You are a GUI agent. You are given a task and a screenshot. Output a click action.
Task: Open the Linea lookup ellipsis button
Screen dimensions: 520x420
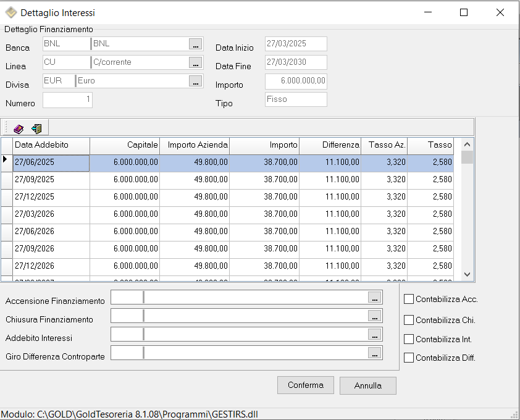pos(195,62)
